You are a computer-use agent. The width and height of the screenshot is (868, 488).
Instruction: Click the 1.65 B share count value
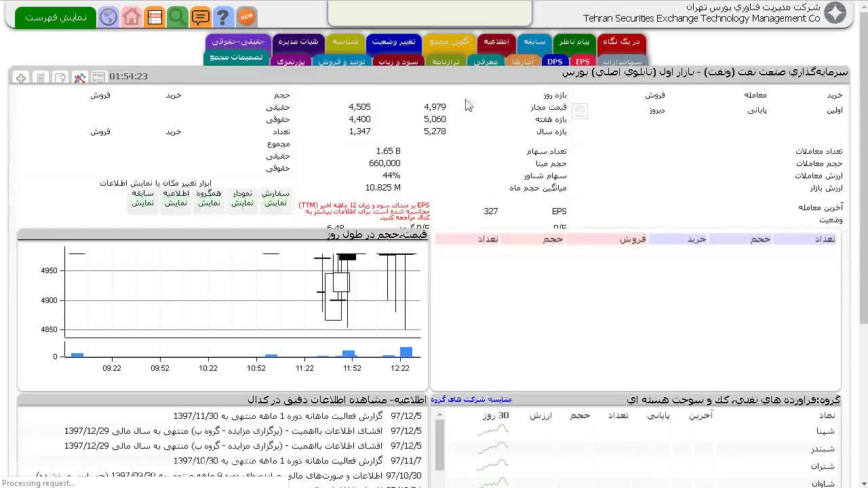tap(388, 151)
